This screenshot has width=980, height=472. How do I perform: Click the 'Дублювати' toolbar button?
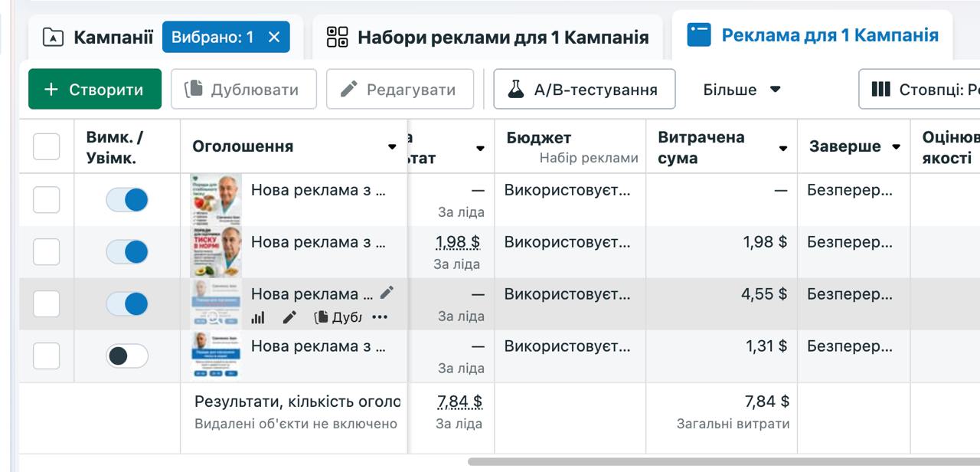tap(243, 90)
